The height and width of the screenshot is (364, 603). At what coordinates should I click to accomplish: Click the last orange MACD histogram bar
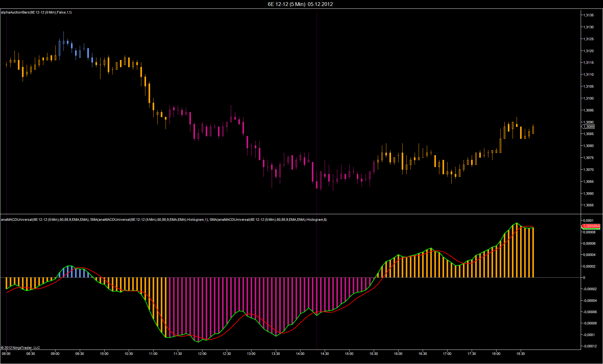tap(533, 253)
